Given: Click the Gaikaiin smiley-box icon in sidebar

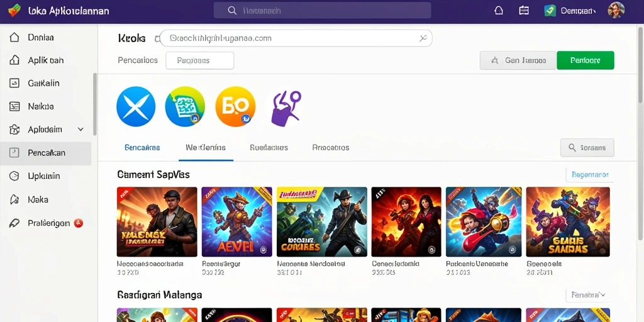Looking at the screenshot, I should (x=14, y=84).
